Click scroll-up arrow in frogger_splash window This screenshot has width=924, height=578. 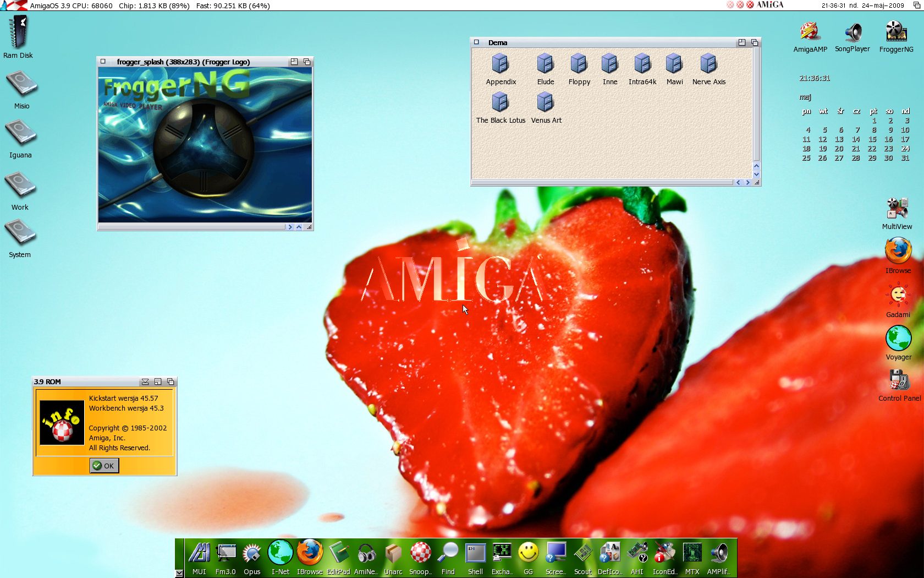[x=299, y=227]
